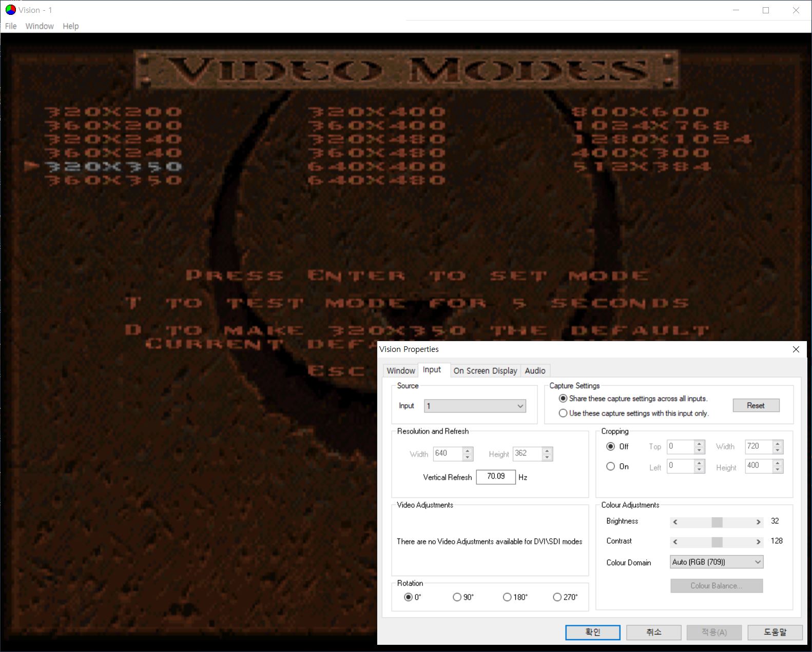Maximize the Vision - 1 window

(x=766, y=10)
